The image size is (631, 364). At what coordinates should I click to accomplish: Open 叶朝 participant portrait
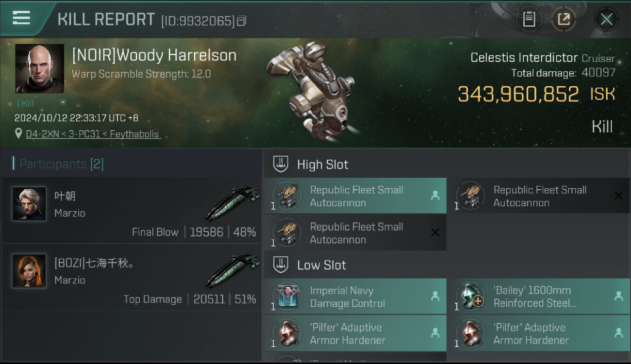coord(29,204)
